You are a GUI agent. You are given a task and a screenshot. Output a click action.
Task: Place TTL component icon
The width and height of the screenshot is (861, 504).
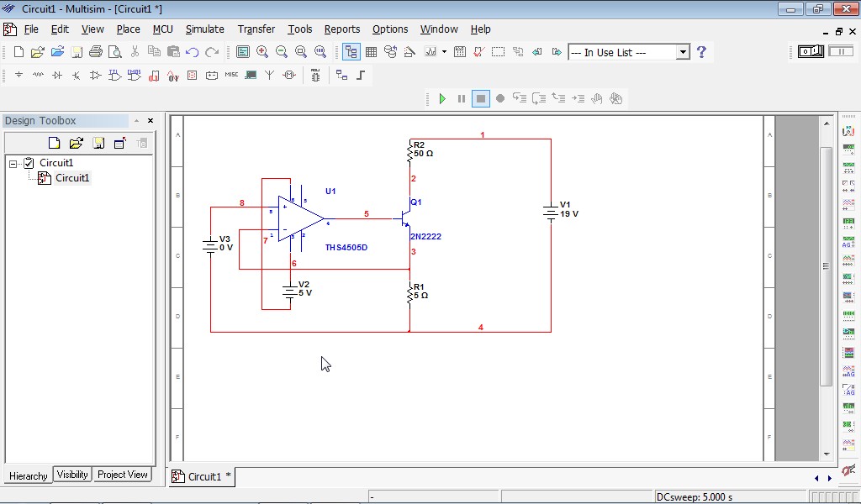[x=114, y=75]
